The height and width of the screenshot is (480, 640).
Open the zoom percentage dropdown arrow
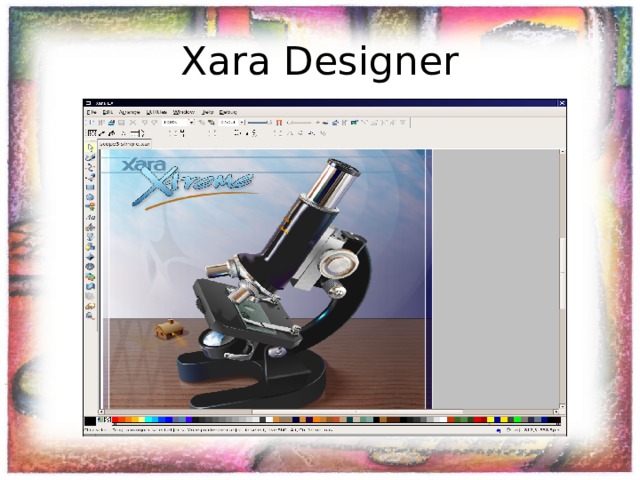point(191,122)
